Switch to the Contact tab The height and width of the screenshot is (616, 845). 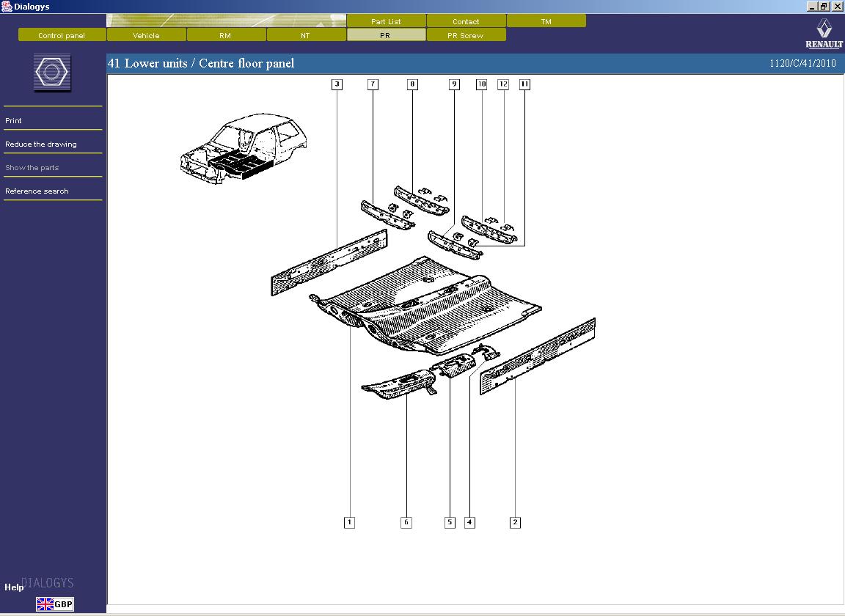coord(467,21)
